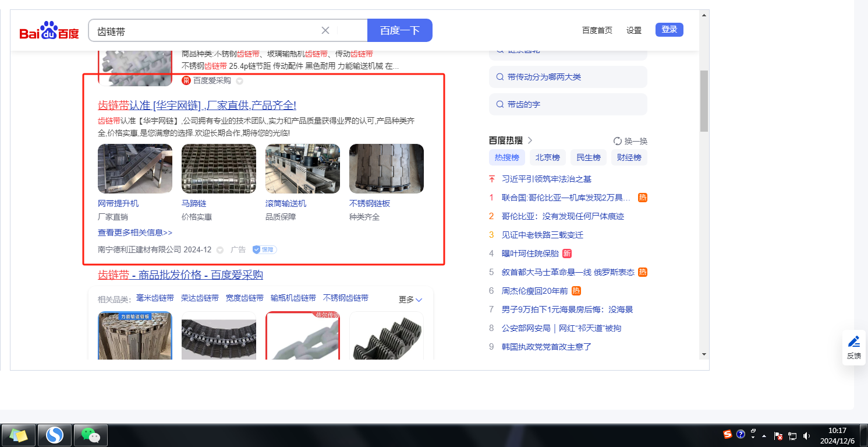Click the 马蹄链 link
Viewport: 868px width, 447px height.
click(194, 203)
